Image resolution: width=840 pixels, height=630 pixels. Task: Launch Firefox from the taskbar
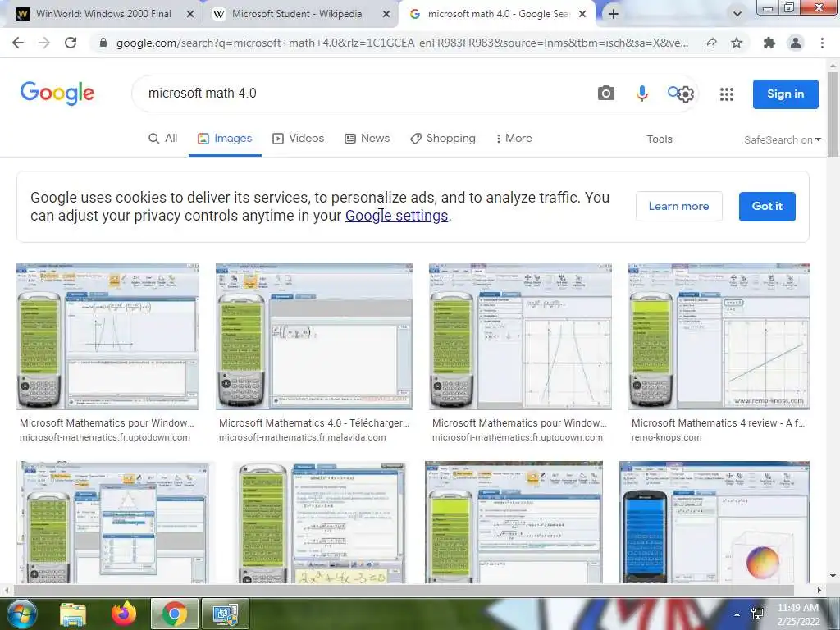124,614
